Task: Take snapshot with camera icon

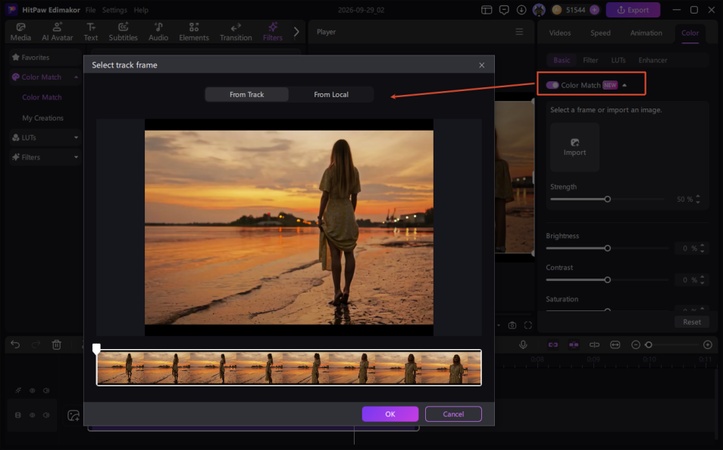Action: point(512,326)
